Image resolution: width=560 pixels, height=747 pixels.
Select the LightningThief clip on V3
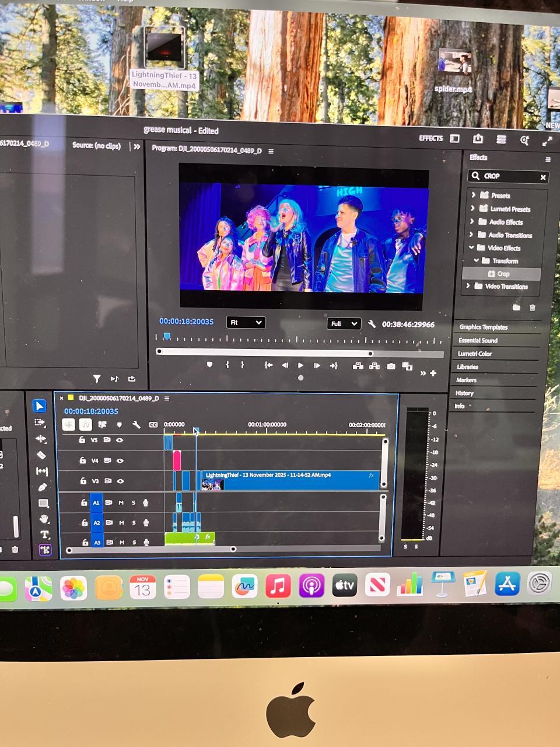click(x=290, y=480)
